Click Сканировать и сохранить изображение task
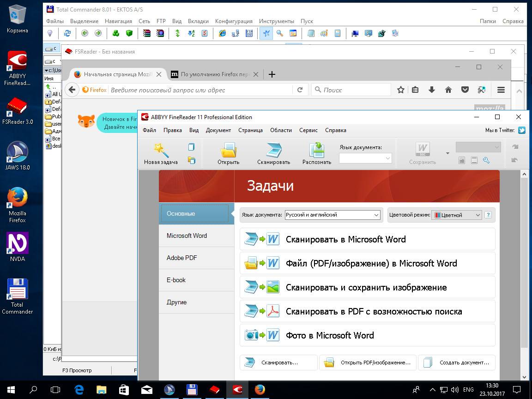532x399 pixels. [x=368, y=287]
